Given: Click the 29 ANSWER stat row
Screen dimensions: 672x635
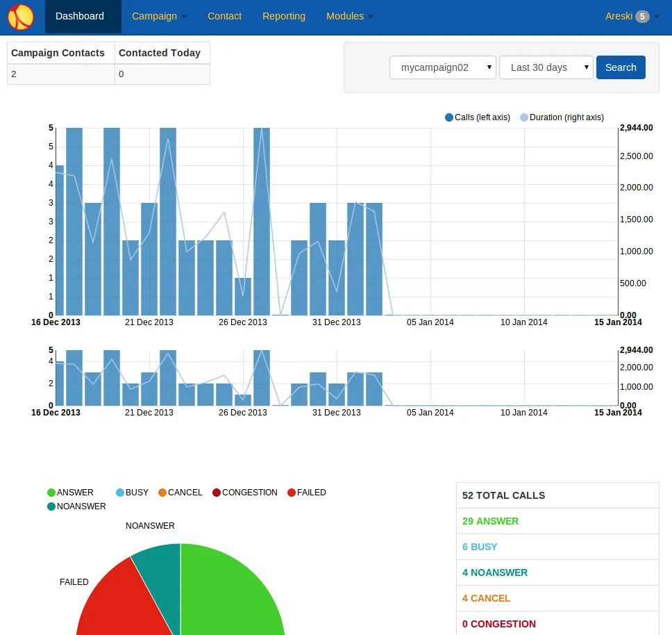Looking at the screenshot, I should 557,521.
